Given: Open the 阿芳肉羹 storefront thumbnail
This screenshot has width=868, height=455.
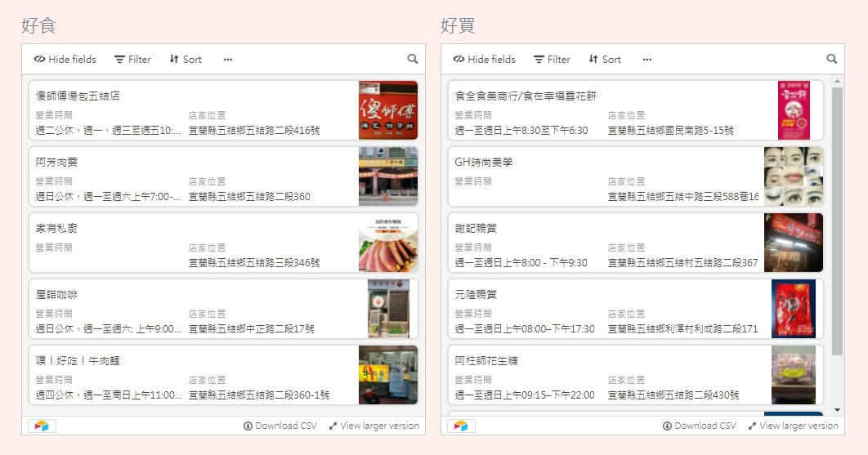Looking at the screenshot, I should click(388, 176).
